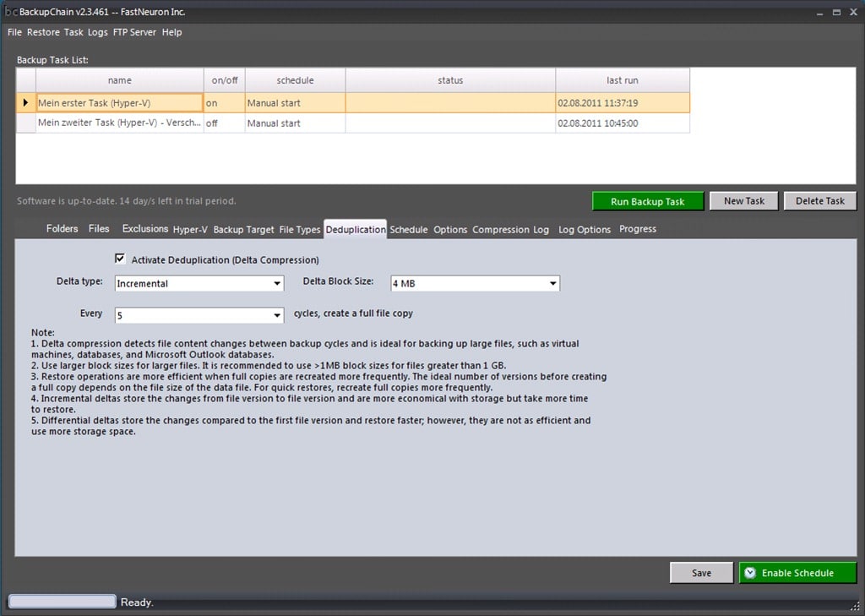Click the row header of Mein zweiter Task

(x=26, y=123)
